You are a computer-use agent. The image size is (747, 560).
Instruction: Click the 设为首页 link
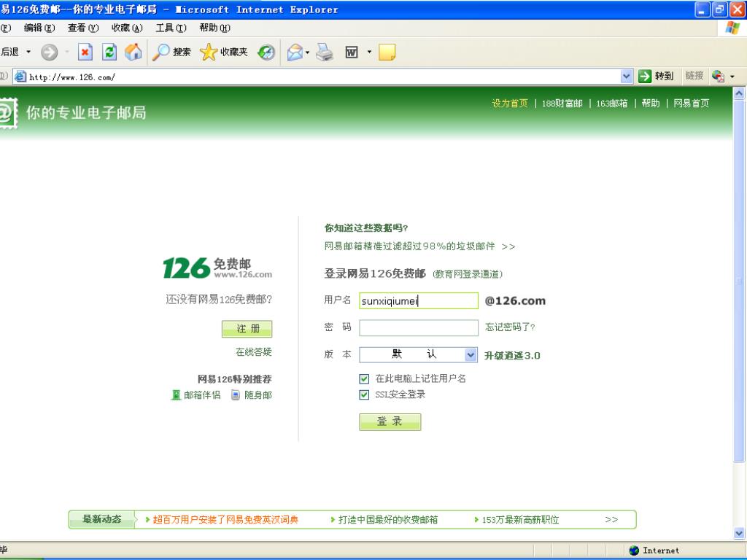point(510,104)
